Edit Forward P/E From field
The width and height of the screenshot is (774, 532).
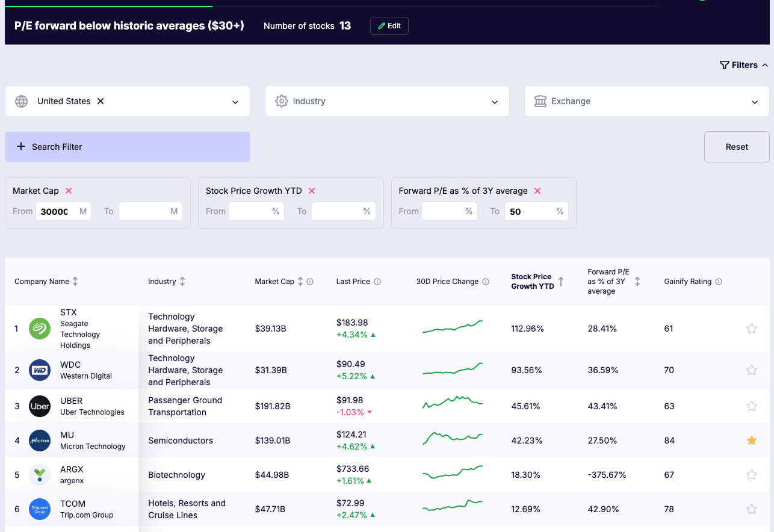tap(450, 211)
